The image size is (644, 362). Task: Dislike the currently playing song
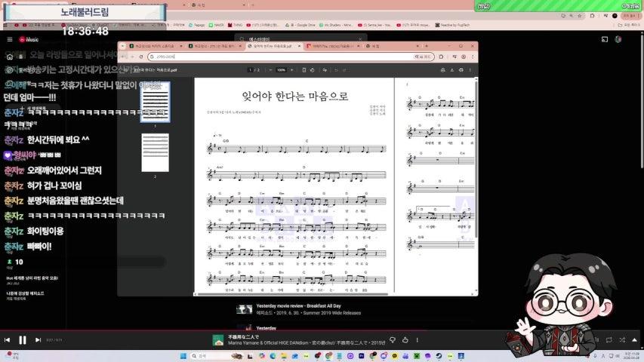coord(393,340)
